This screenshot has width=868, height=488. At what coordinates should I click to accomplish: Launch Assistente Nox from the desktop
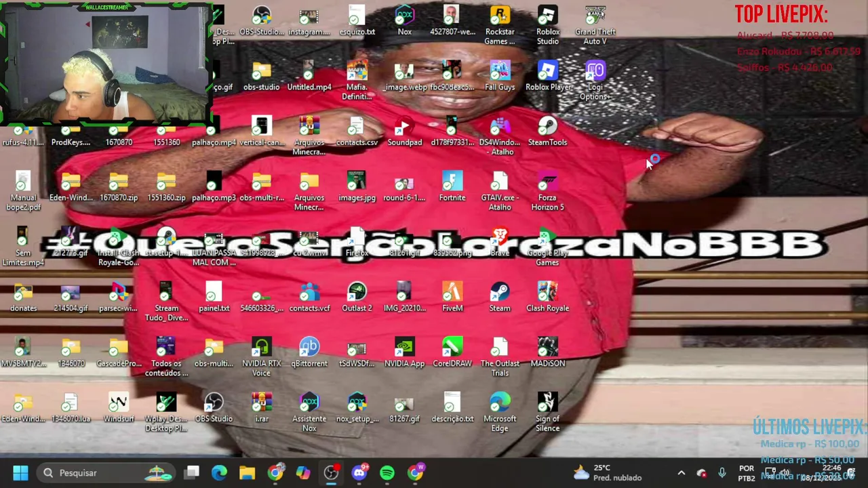coord(309,413)
